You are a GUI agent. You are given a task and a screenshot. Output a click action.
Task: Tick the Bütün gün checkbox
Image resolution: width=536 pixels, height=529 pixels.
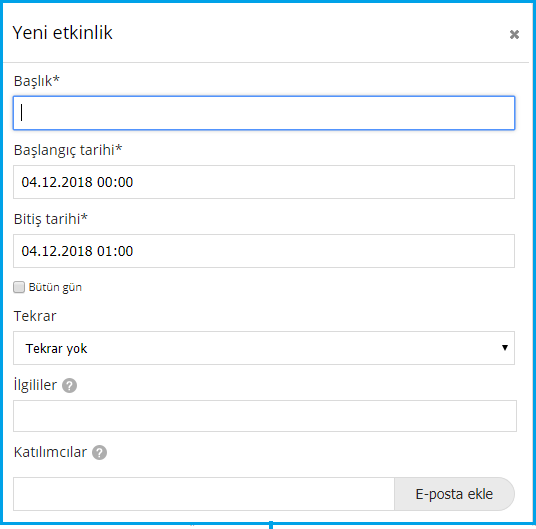click(19, 287)
